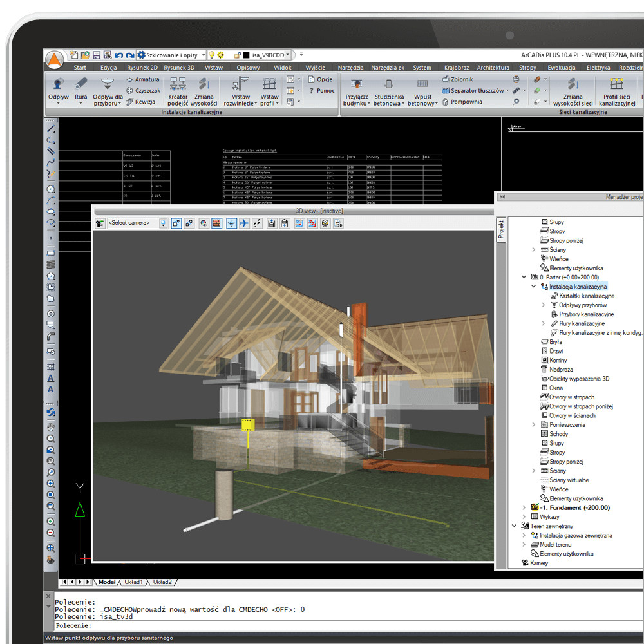Click Zmiana wysokości sieci tool
The image size is (644, 644).
573,91
